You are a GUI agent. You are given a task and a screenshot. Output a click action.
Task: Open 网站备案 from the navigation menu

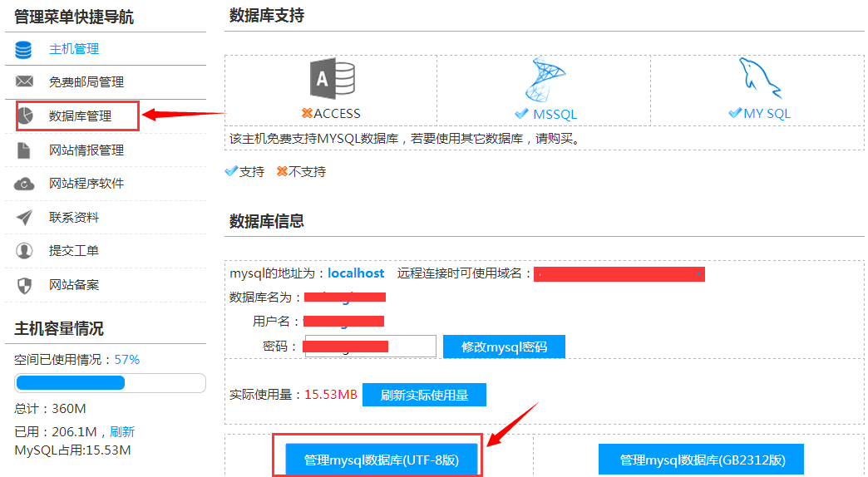click(74, 285)
